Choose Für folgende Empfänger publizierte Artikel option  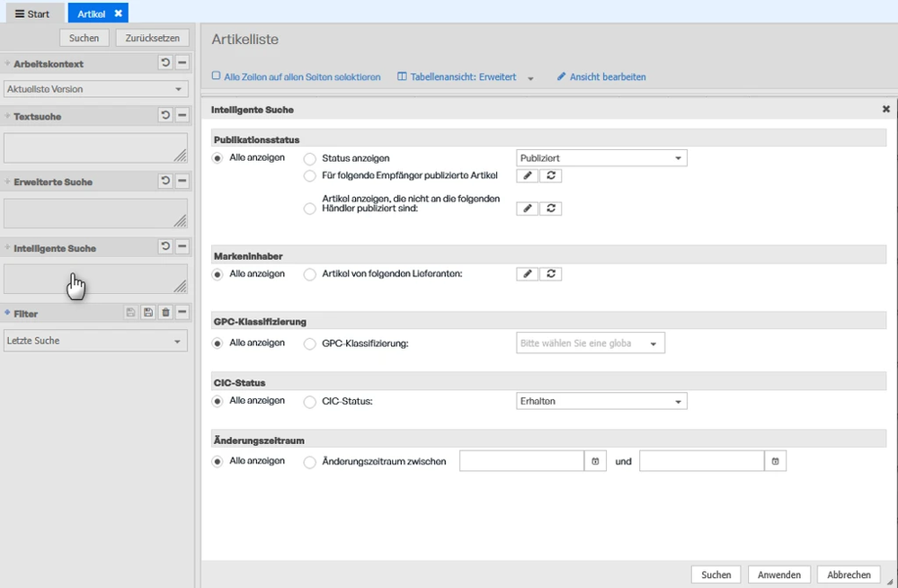click(310, 176)
